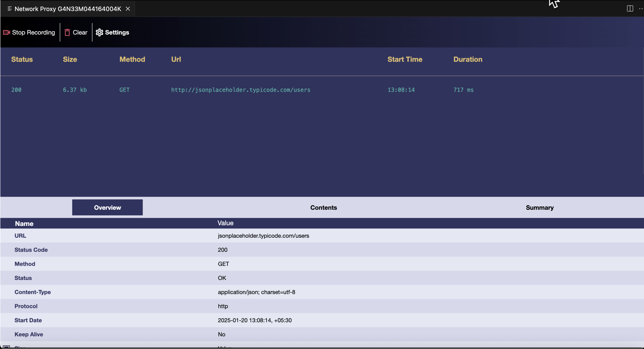Switch to the Contents tab
The image size is (644, 349).
pos(323,208)
